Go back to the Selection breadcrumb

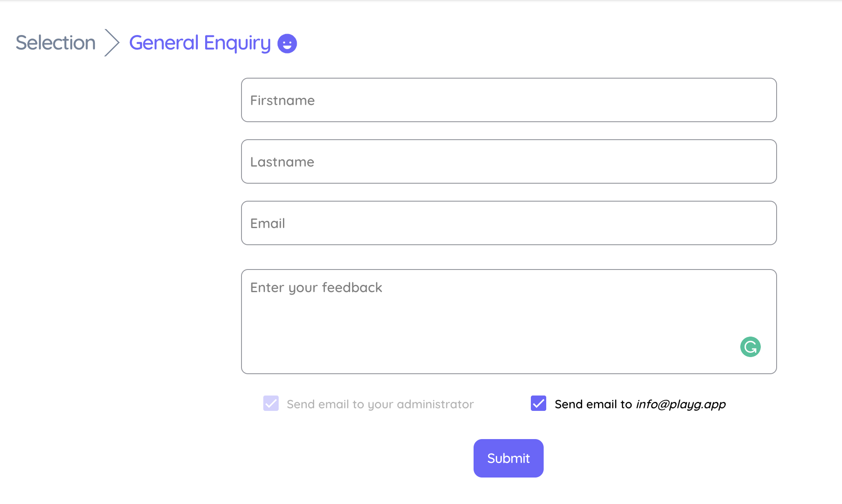pyautogui.click(x=56, y=43)
